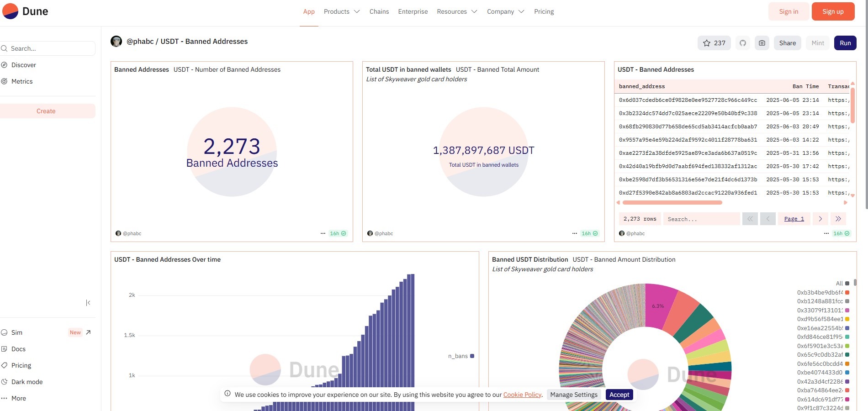Click 16h refresh badge on table widget
Screen dimensions: 868x411
tap(842, 233)
